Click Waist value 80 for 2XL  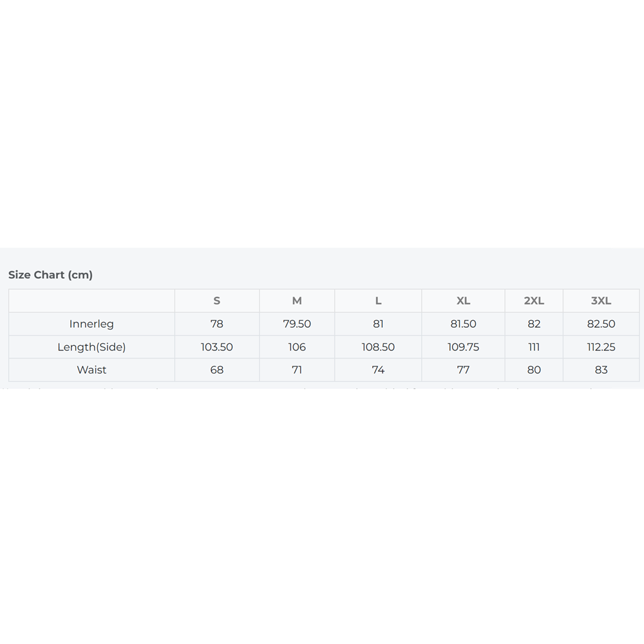[534, 370]
